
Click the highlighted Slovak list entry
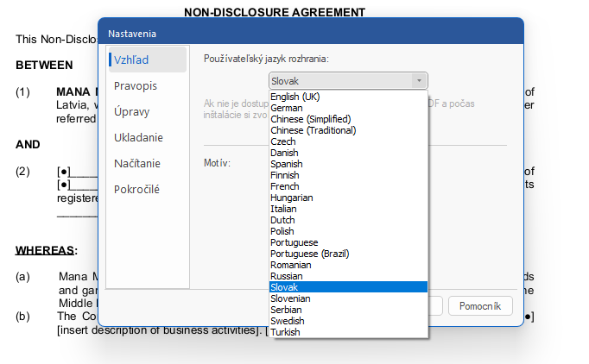[x=348, y=287]
